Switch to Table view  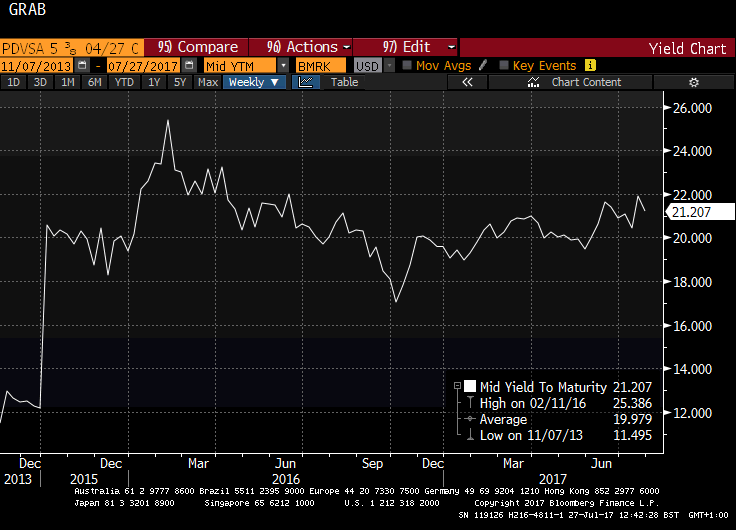click(x=345, y=82)
